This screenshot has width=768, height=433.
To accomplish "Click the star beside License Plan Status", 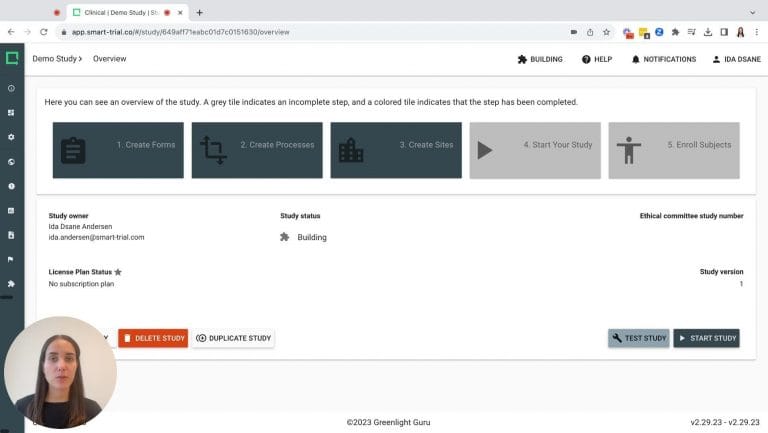I will point(118,272).
